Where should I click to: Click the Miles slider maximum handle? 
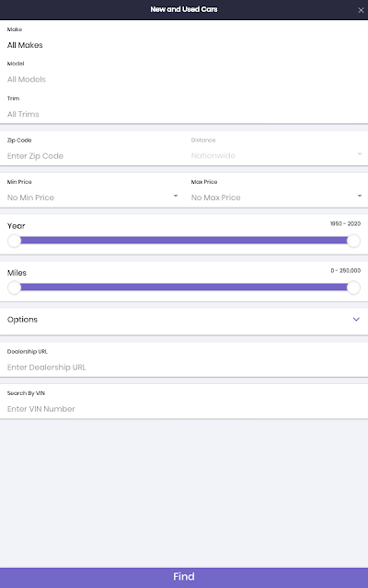click(x=353, y=288)
